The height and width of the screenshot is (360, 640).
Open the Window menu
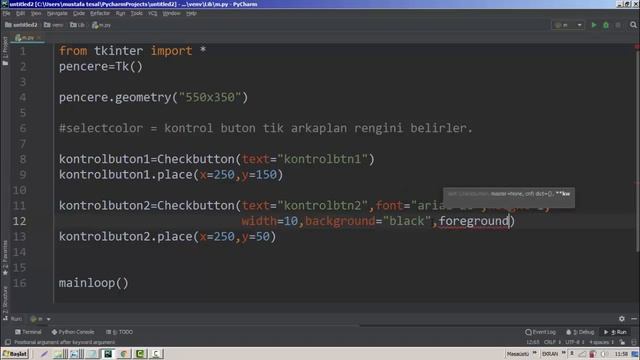coord(171,13)
